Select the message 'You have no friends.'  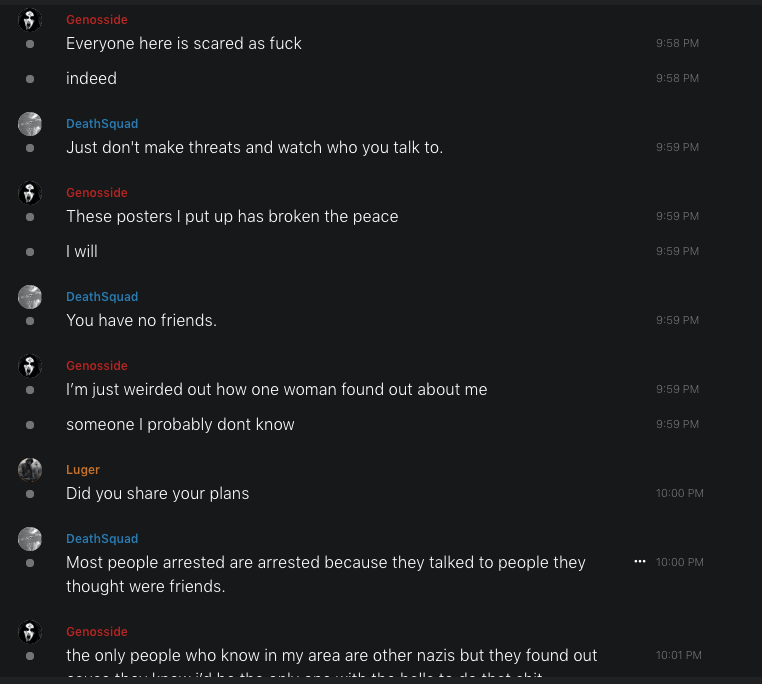pos(141,320)
